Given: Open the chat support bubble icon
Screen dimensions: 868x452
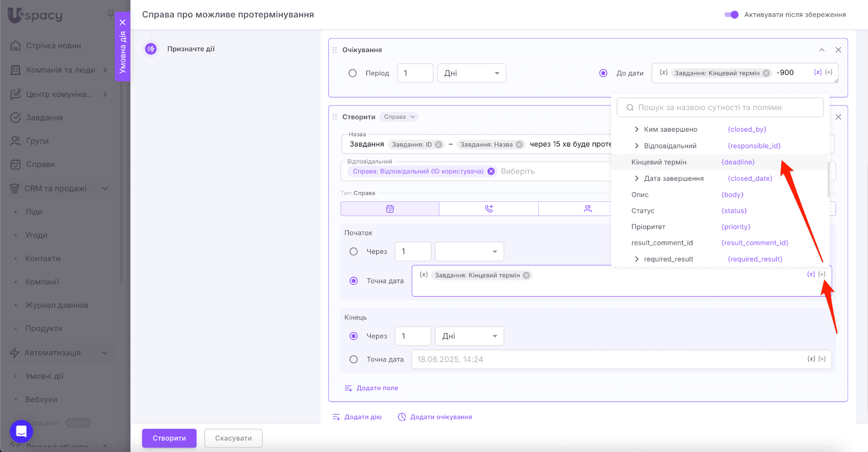Looking at the screenshot, I should 21,431.
